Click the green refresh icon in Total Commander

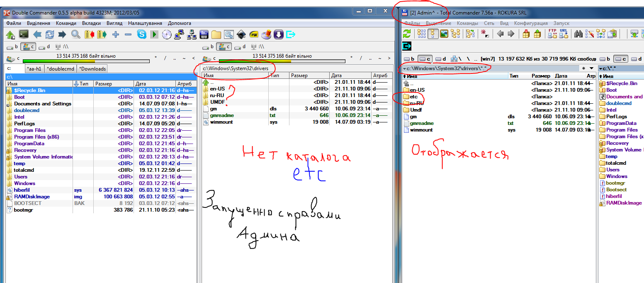point(407,34)
